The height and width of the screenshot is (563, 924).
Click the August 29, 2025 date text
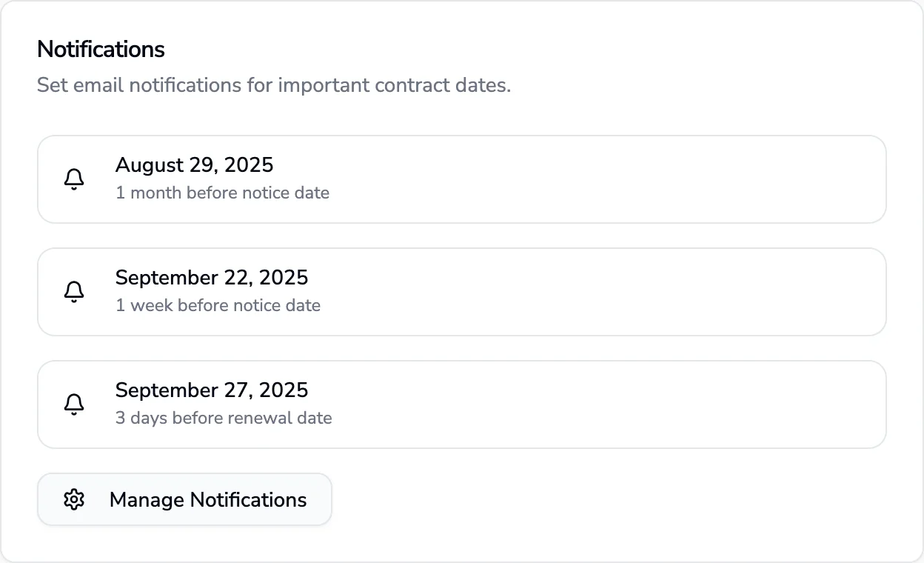click(194, 165)
